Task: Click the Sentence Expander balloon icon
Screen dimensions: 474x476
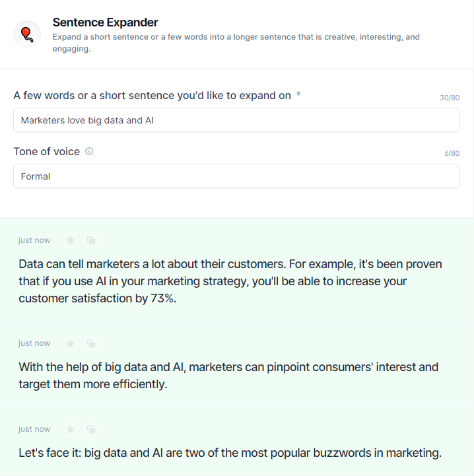Action: point(27,34)
